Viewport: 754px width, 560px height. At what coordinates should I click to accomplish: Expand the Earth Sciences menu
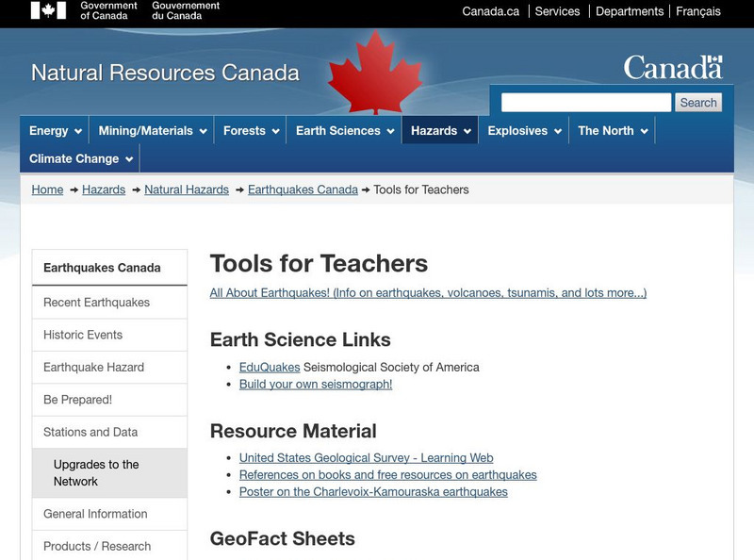point(344,130)
